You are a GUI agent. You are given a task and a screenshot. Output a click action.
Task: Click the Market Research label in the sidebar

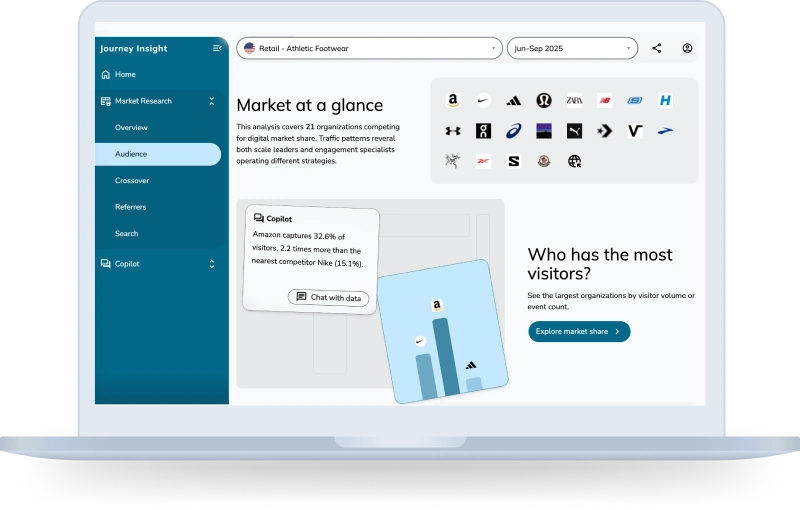[143, 101]
